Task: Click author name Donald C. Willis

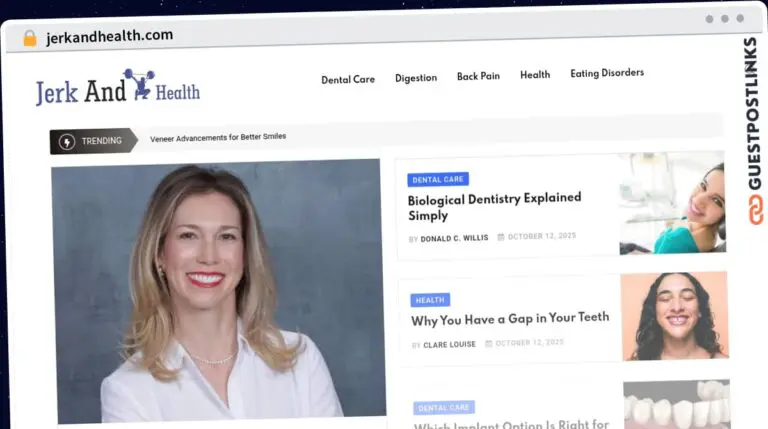Action: point(454,239)
